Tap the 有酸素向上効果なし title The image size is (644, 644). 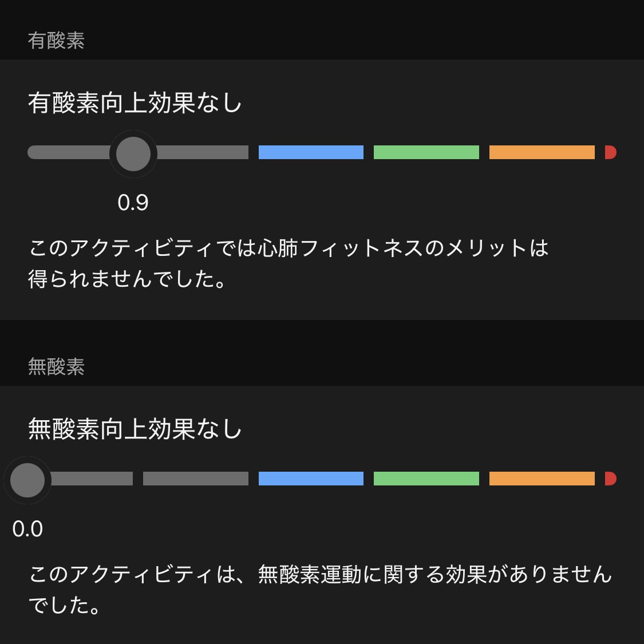click(135, 102)
